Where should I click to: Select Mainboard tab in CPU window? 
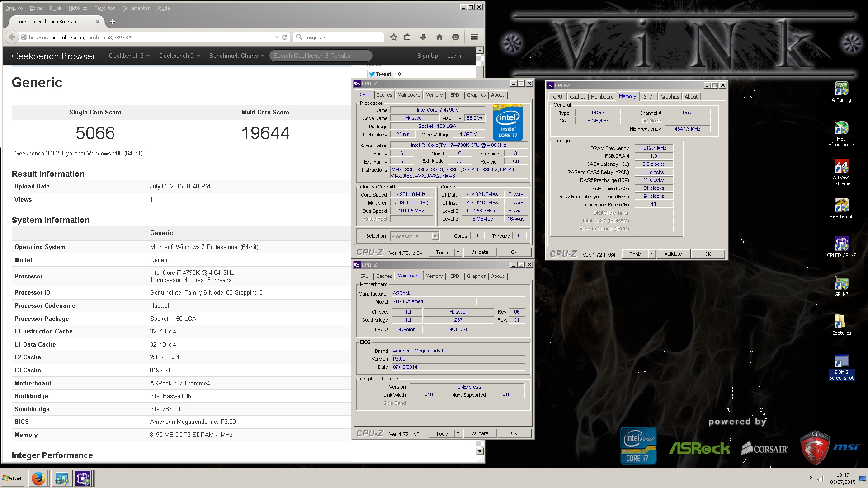click(x=409, y=95)
